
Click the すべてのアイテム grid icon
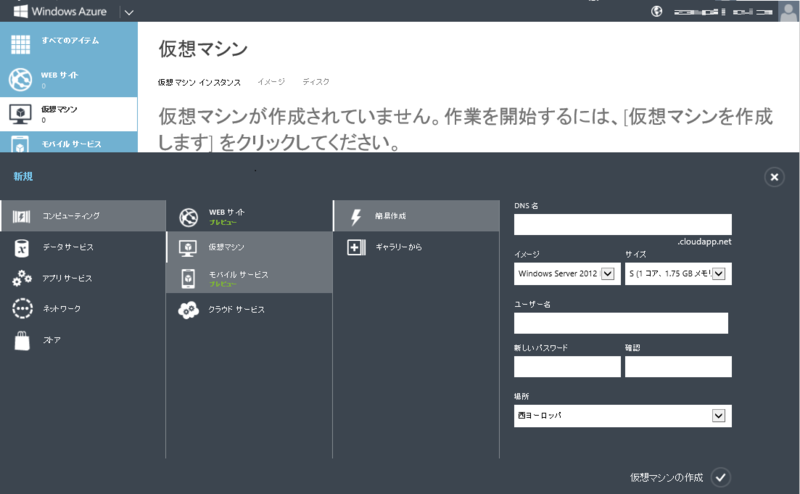[x=20, y=44]
